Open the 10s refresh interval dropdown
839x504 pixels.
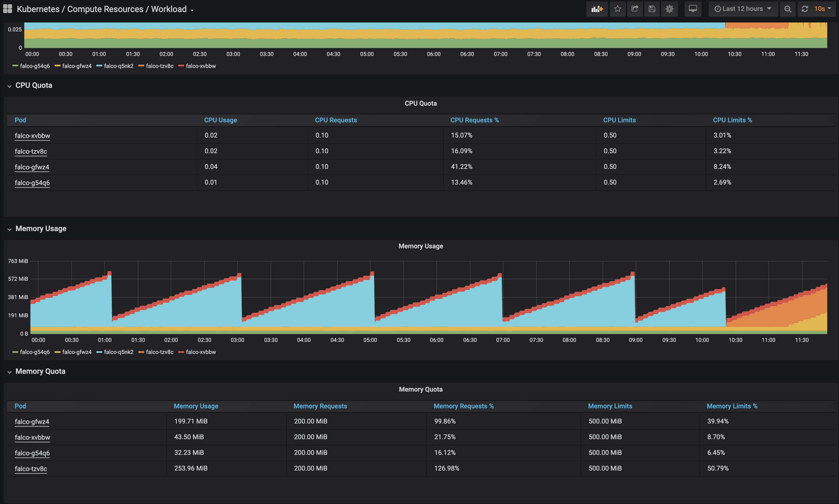820,9
